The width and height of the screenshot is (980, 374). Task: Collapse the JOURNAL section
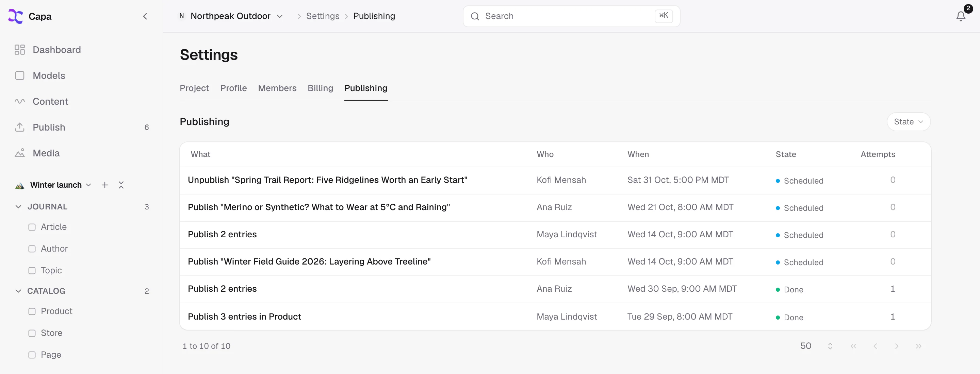point(18,207)
